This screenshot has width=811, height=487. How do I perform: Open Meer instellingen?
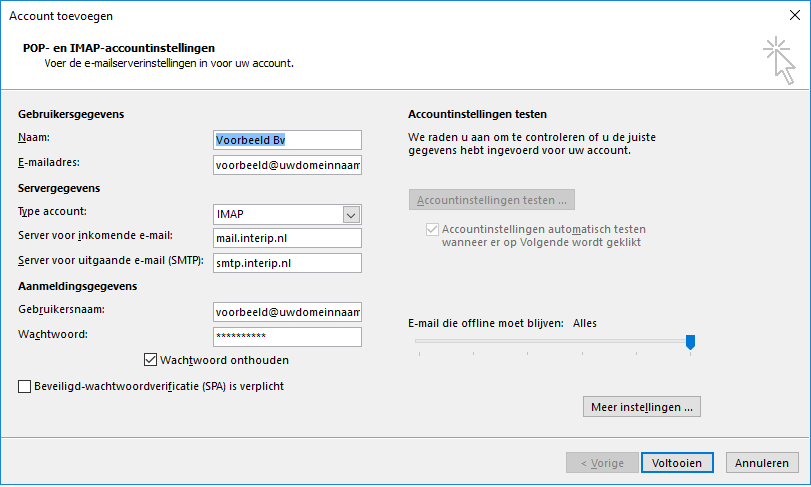641,407
